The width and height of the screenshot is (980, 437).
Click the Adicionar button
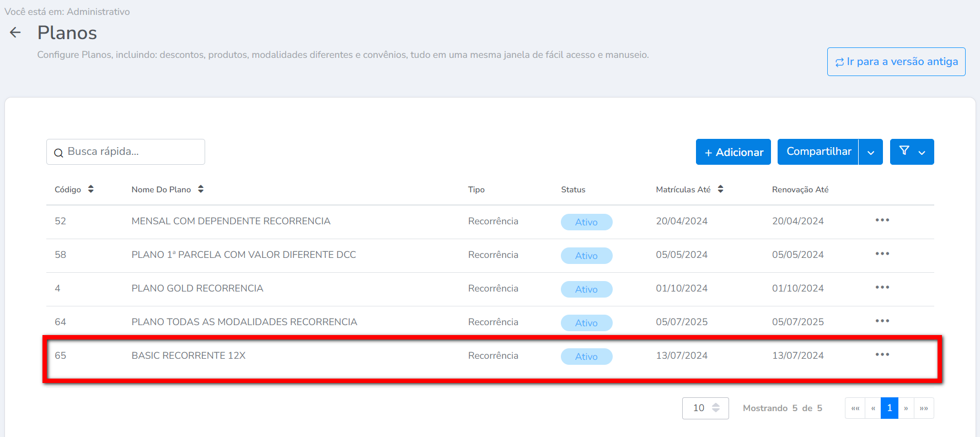pos(733,152)
